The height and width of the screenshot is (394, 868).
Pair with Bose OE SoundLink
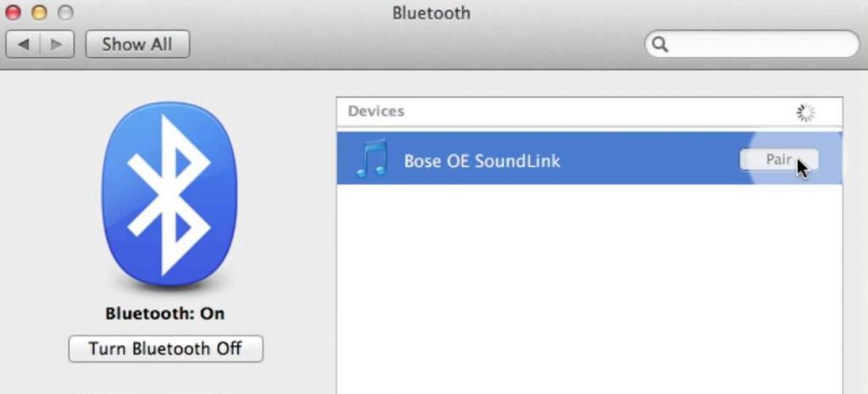(778, 160)
